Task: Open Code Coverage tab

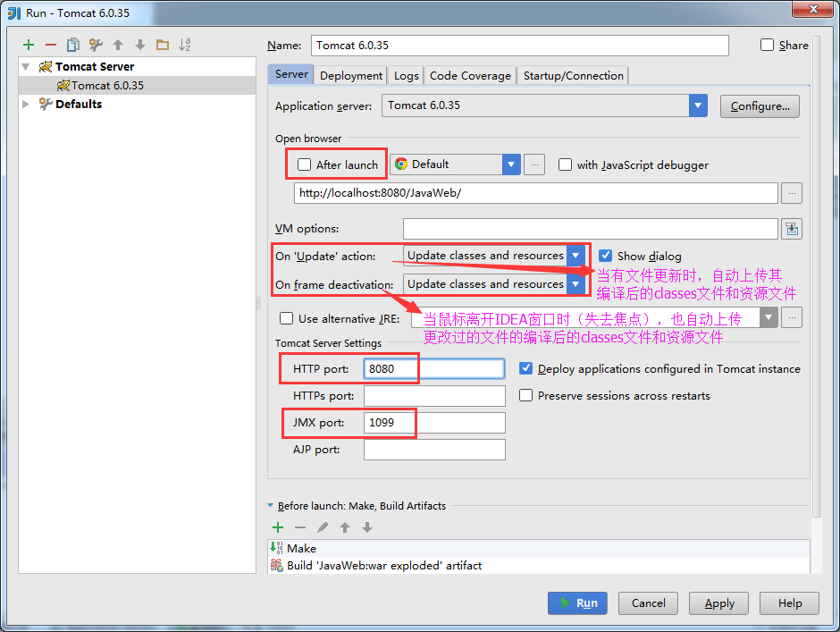Action: [470, 76]
